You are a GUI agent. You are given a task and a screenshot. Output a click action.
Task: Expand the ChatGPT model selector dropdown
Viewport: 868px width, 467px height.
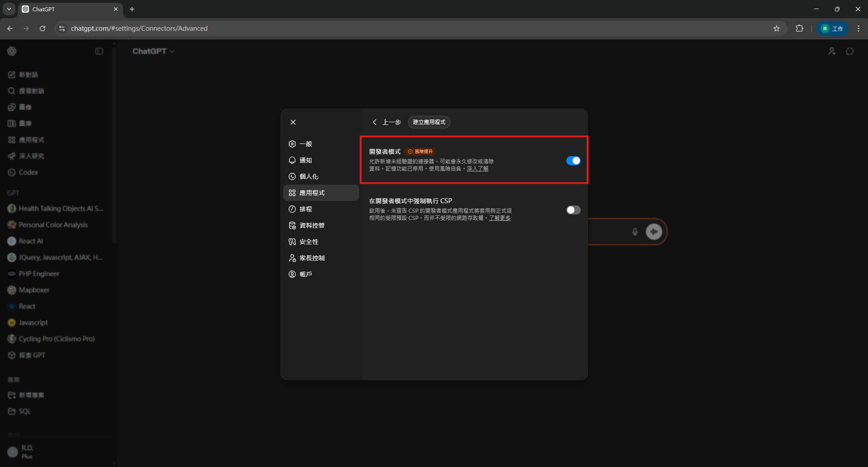(x=153, y=51)
